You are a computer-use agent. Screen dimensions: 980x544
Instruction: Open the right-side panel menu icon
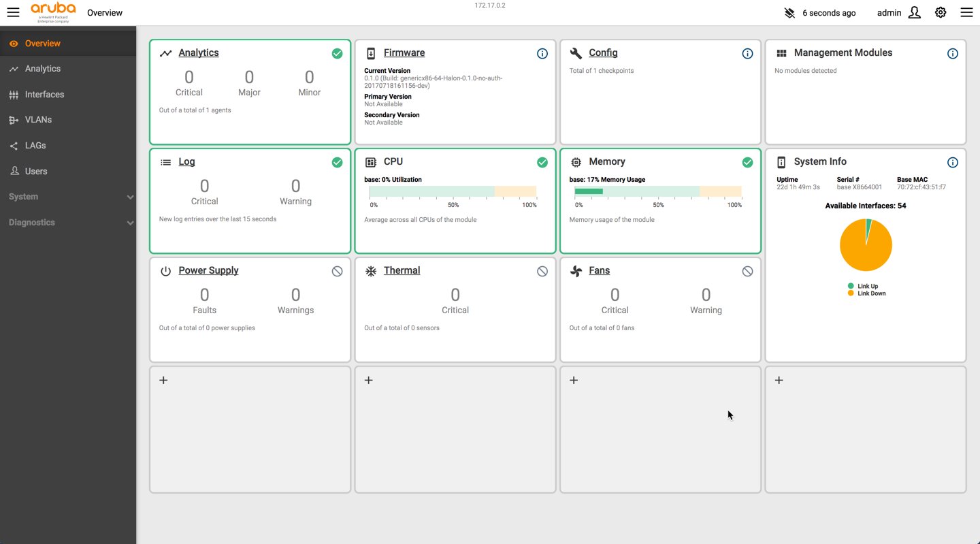[966, 12]
